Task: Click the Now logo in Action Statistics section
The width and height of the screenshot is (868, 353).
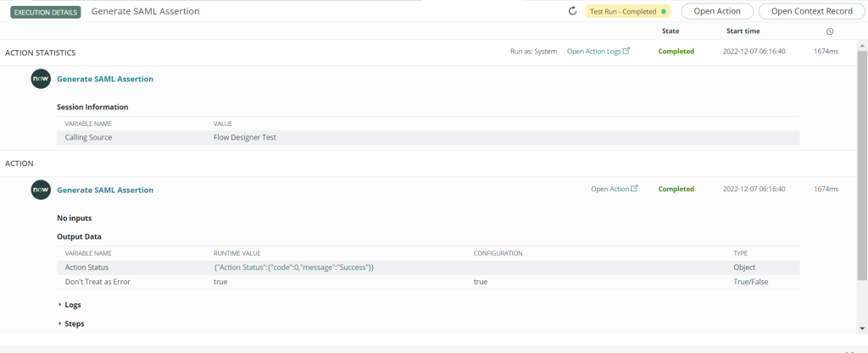Action: 41,79
